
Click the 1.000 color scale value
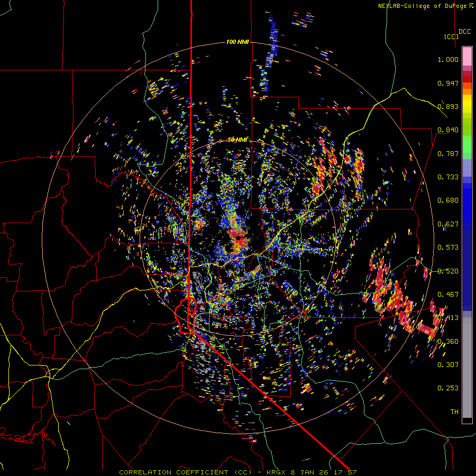(x=448, y=59)
